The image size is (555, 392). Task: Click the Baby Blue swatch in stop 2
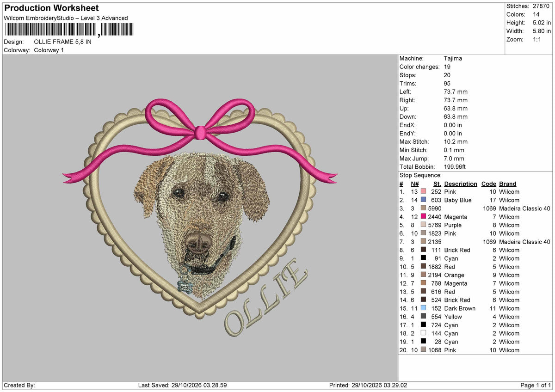(x=423, y=200)
